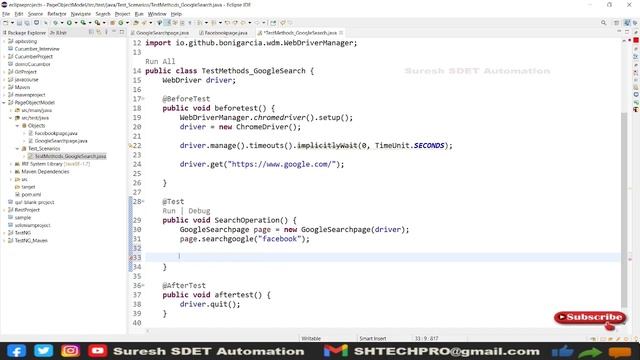This screenshot has width=640, height=360.
Task: Click the Writable status bar entry
Action: click(x=311, y=338)
